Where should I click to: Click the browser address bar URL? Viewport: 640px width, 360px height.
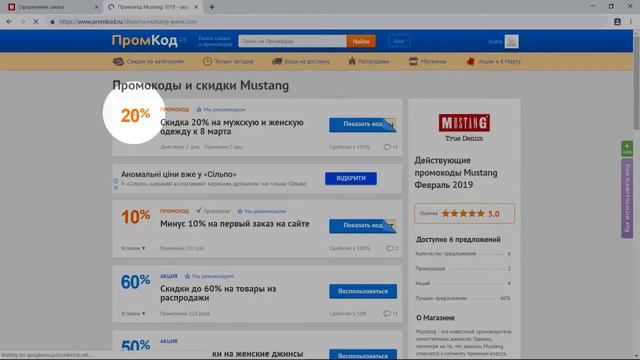(127, 22)
